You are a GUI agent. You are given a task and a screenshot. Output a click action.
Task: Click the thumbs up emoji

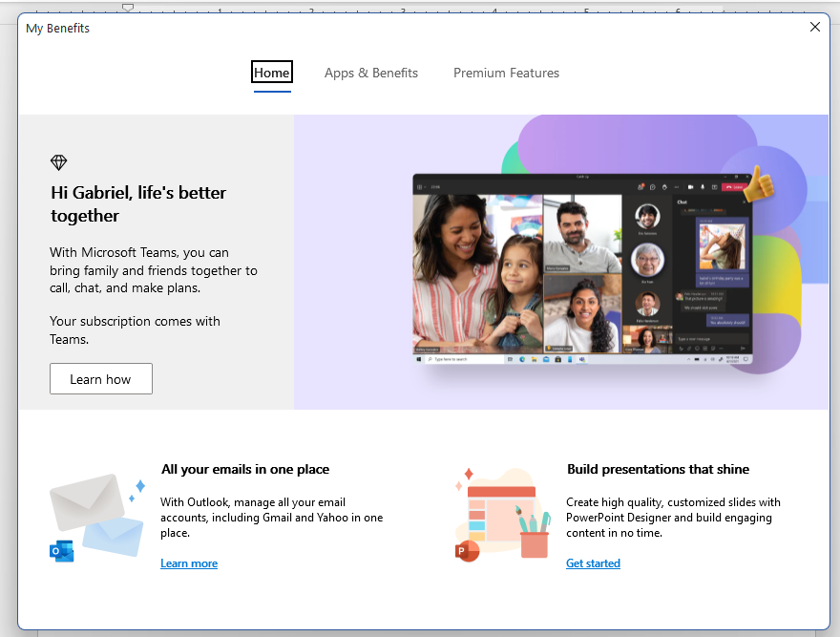coord(759,184)
